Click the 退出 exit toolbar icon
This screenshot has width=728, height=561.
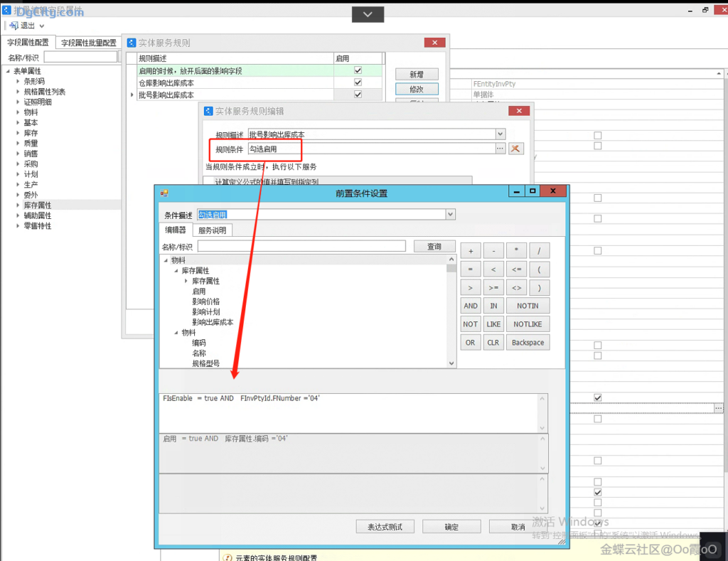pos(14,26)
